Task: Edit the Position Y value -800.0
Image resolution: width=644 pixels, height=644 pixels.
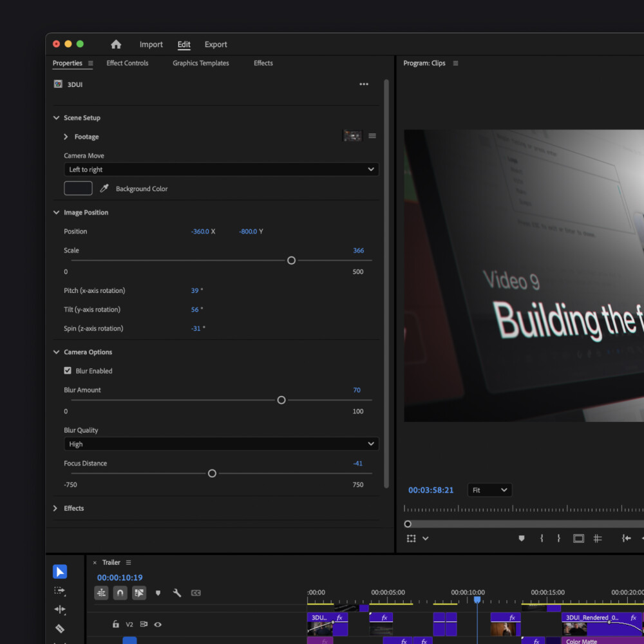Action: pos(248,232)
